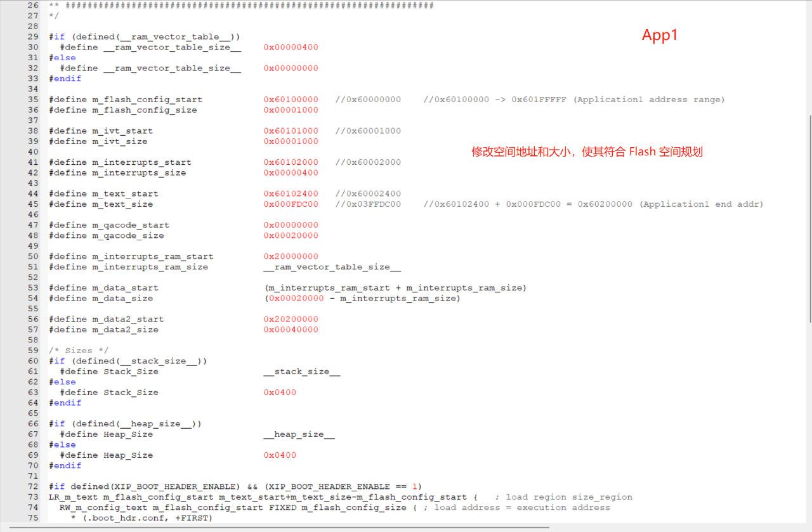812x532 pixels.
Task: Select line number 45 in the margin
Action: [x=33, y=204]
